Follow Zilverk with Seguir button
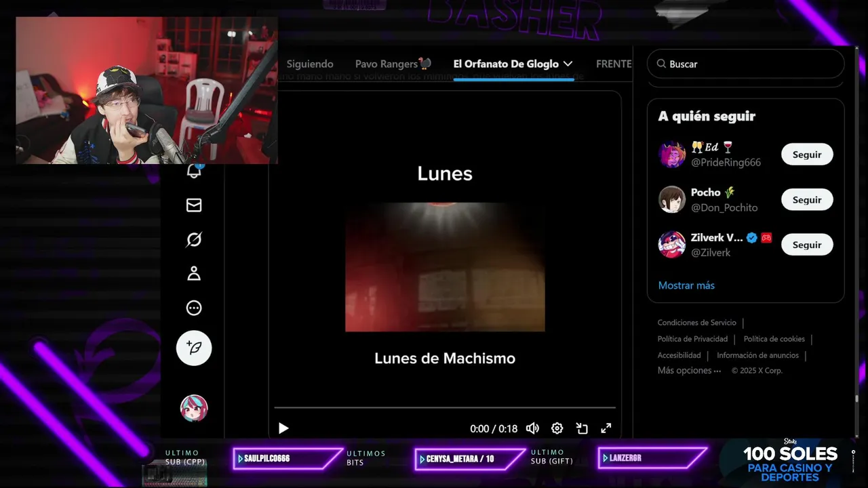 tap(807, 245)
